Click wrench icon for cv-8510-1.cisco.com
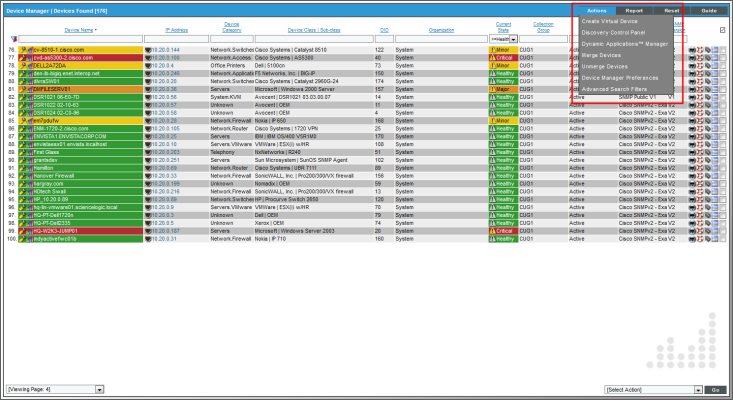733x400 pixels. click(24, 49)
